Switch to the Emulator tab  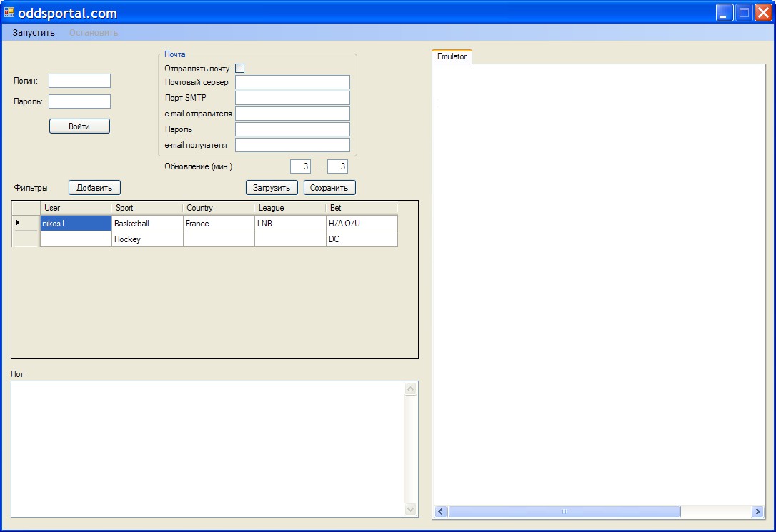(452, 56)
